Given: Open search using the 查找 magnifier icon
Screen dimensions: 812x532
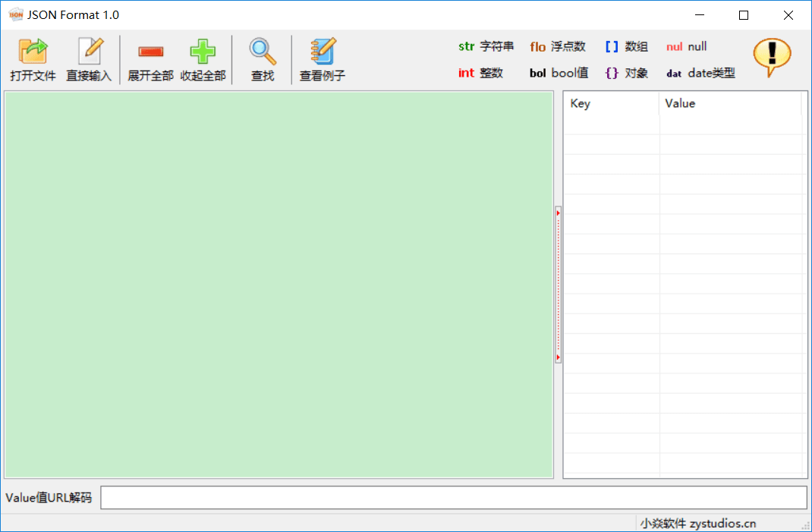Looking at the screenshot, I should coord(262,59).
